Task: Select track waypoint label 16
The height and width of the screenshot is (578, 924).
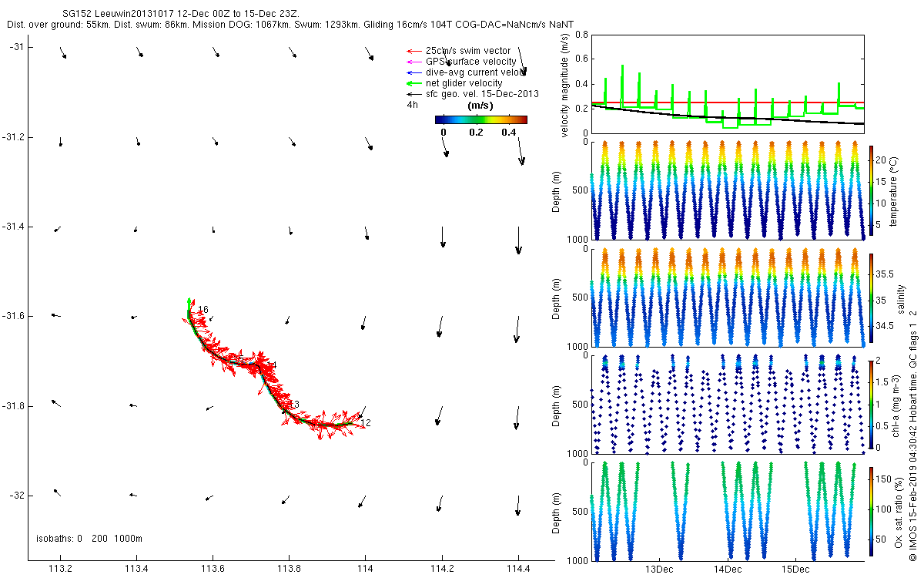Action: tap(203, 310)
